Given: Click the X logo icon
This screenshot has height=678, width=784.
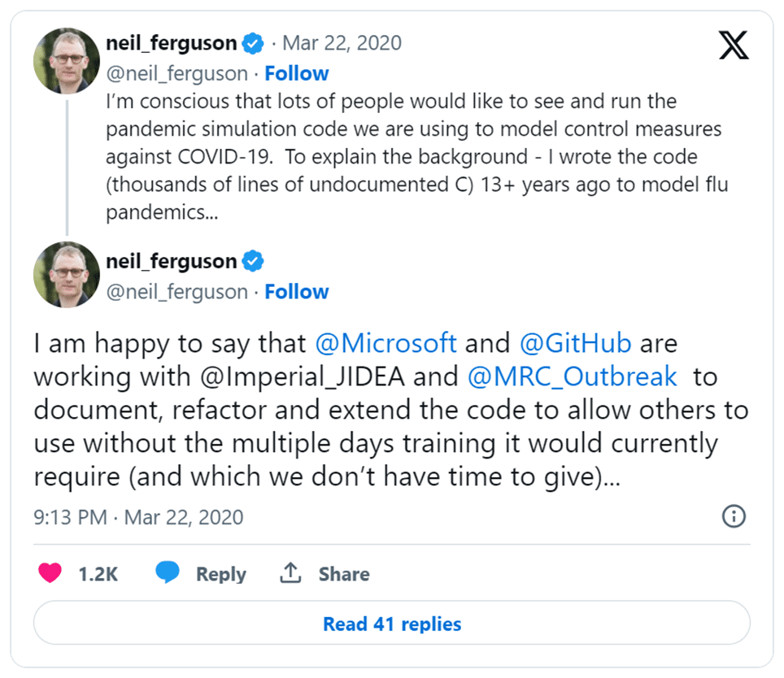Looking at the screenshot, I should click(734, 45).
